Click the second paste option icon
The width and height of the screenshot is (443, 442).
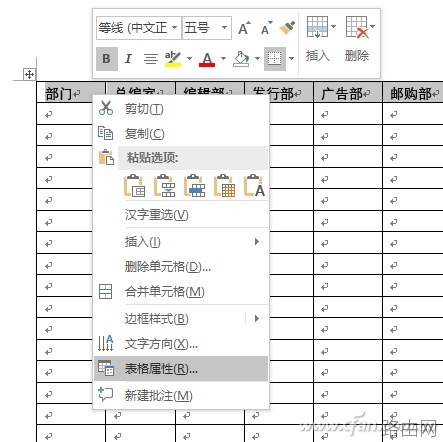coord(164,186)
